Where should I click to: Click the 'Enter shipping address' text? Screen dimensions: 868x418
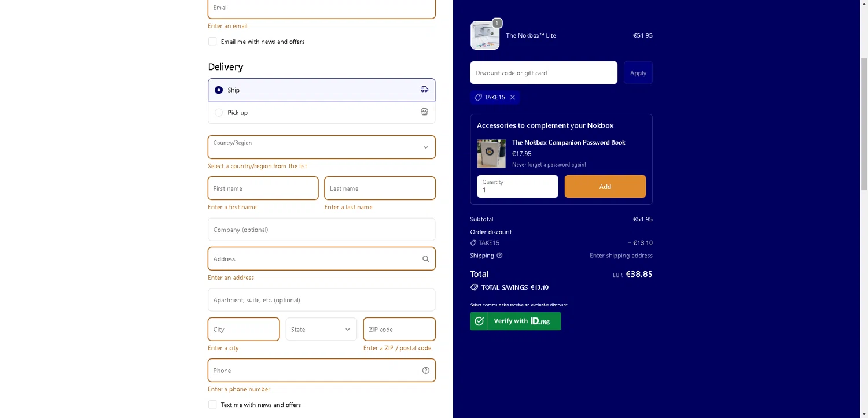(621, 256)
